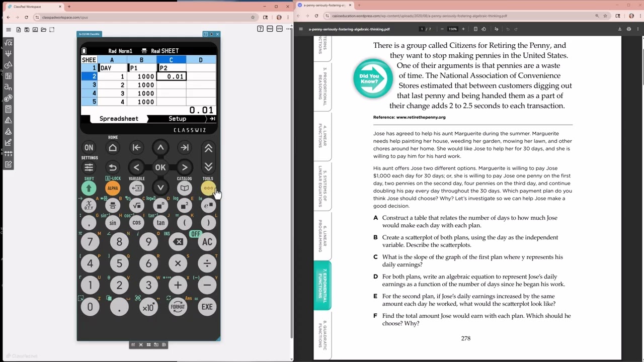
Task: Click the PDF page number field
Action: pyautogui.click(x=422, y=29)
